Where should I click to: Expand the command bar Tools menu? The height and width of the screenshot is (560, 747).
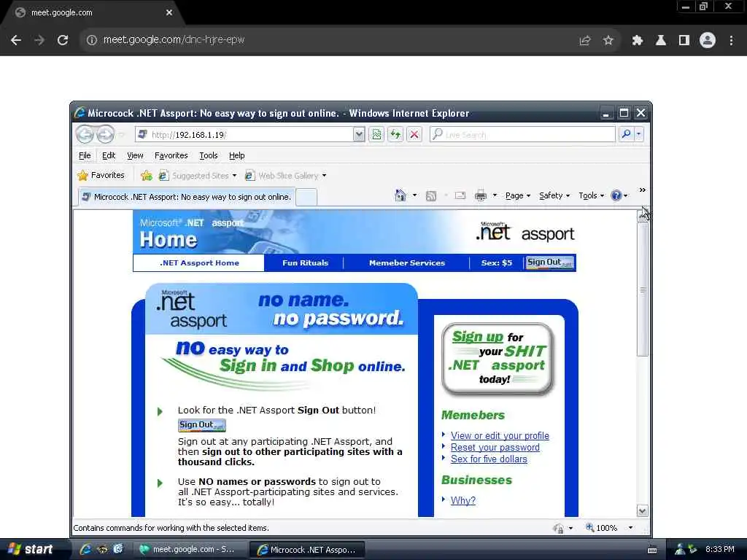pos(591,195)
